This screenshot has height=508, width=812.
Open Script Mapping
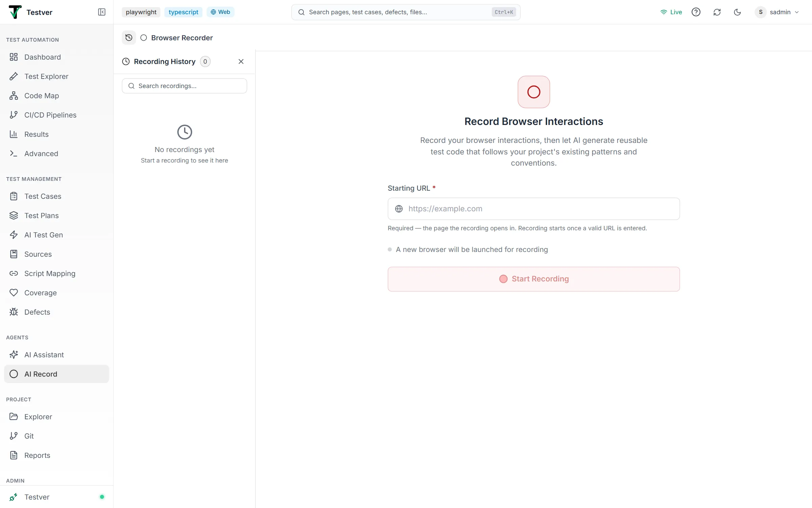(57, 273)
